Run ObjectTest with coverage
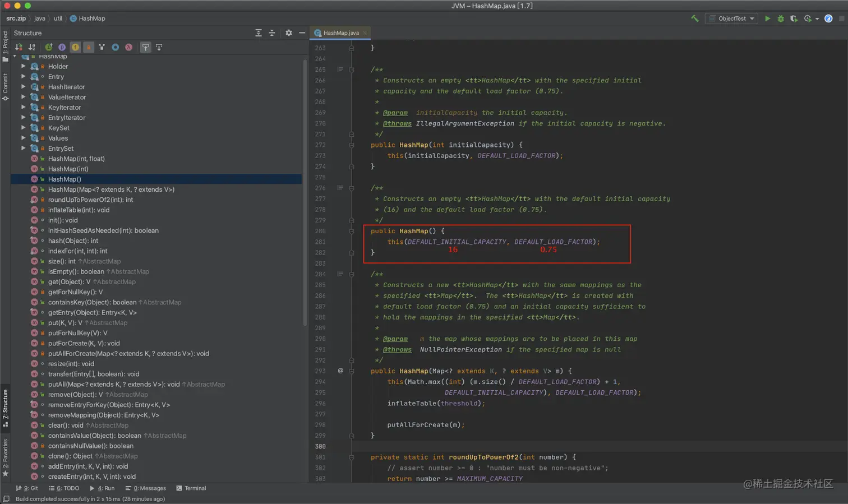 click(794, 19)
